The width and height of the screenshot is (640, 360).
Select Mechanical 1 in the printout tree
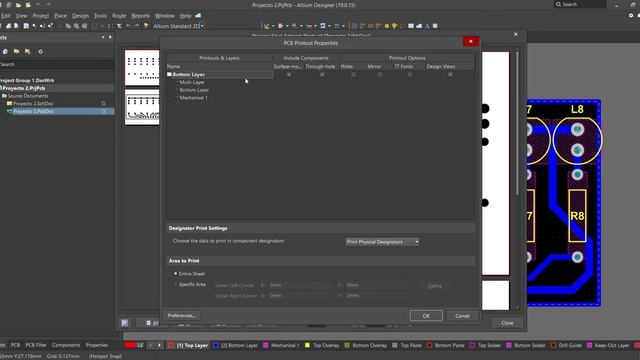[193, 98]
